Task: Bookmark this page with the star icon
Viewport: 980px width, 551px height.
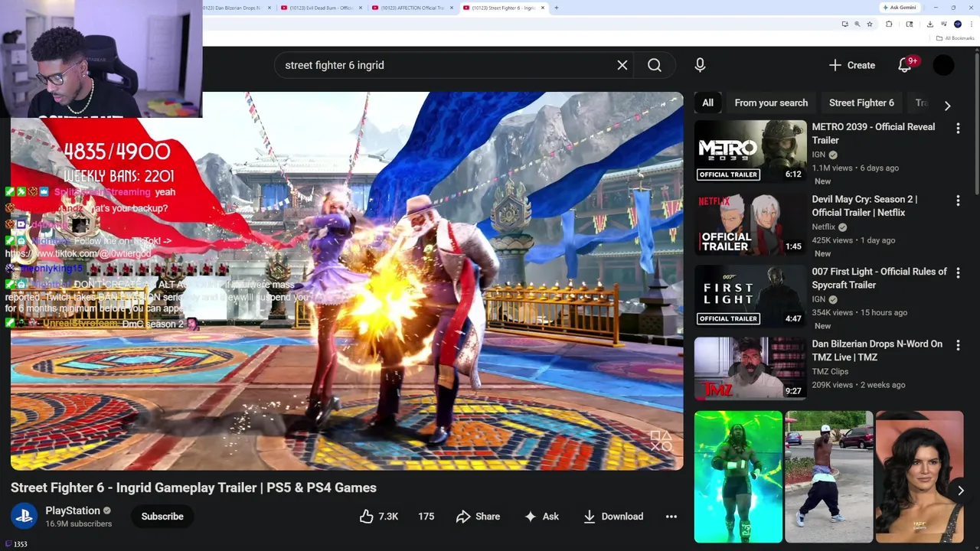Action: [x=870, y=24]
